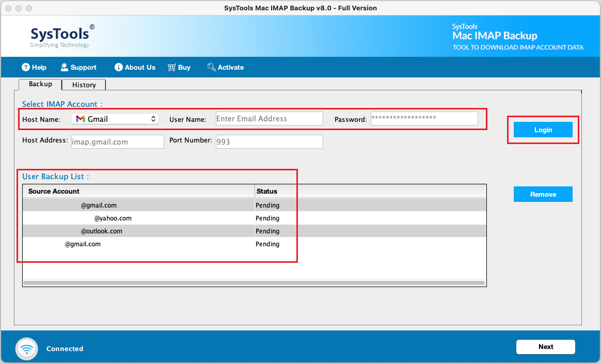This screenshot has width=601, height=364.
Task: Focus the Port Number field
Action: 270,142
